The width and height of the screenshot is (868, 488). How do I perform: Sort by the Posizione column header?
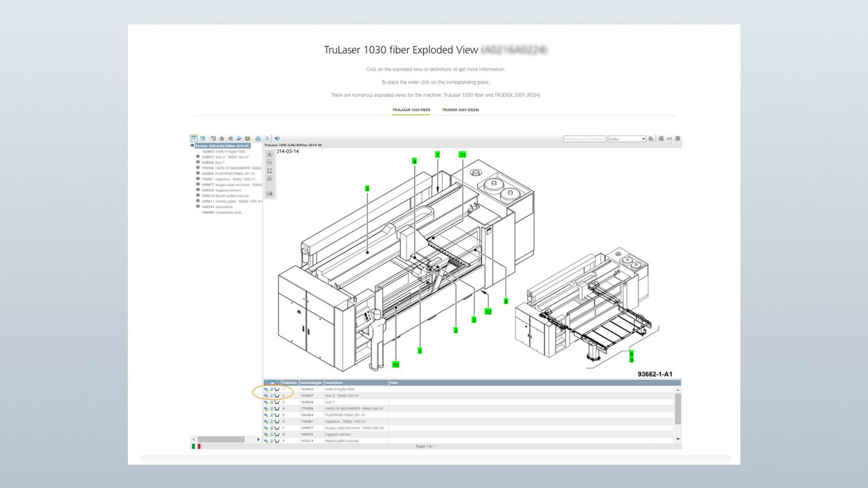click(x=290, y=383)
